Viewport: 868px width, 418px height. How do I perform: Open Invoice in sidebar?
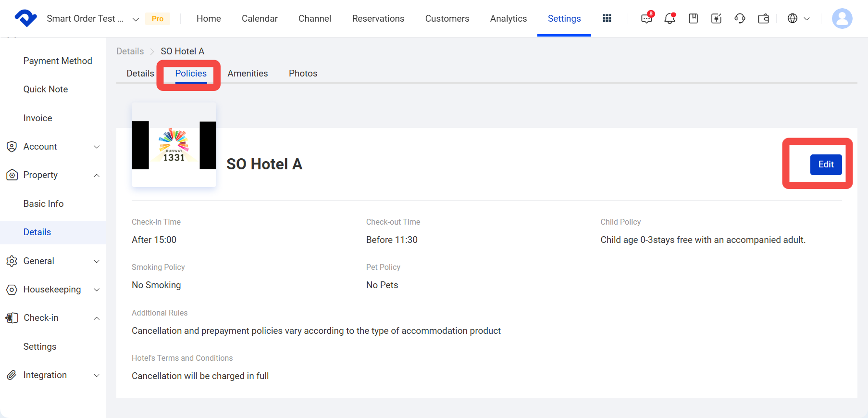[x=37, y=118]
